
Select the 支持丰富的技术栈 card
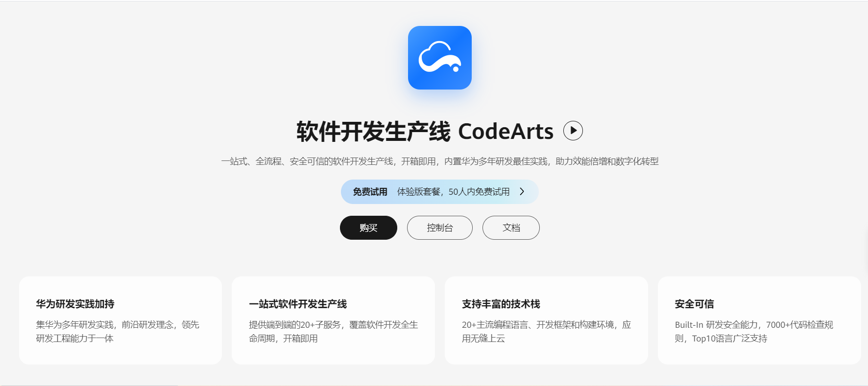click(546, 320)
